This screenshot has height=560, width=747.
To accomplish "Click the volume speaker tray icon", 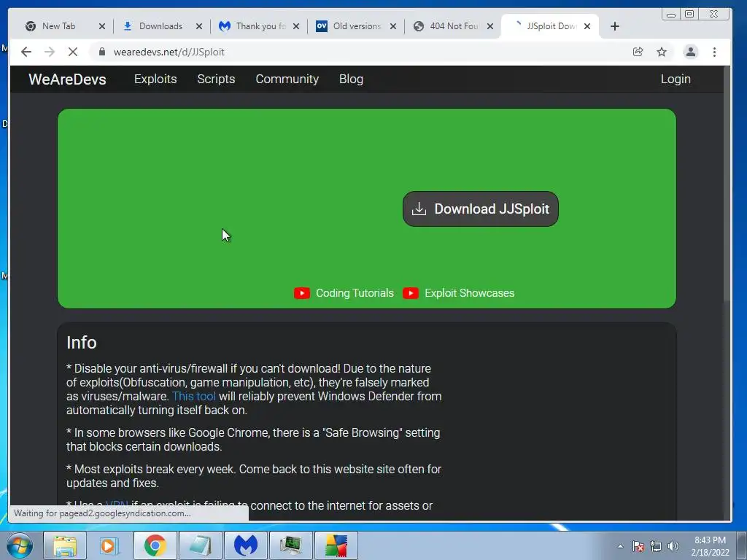I will click(x=673, y=546).
